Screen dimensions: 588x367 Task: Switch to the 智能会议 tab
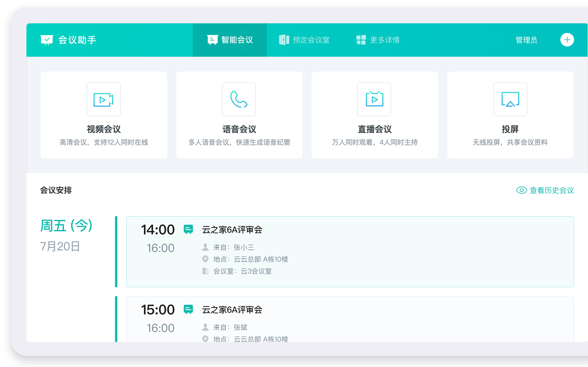pyautogui.click(x=230, y=40)
